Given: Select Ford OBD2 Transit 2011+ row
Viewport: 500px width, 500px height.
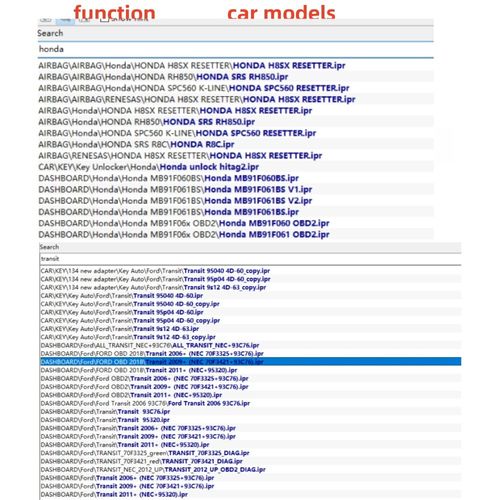Looking at the screenshot, I should click(250, 395).
